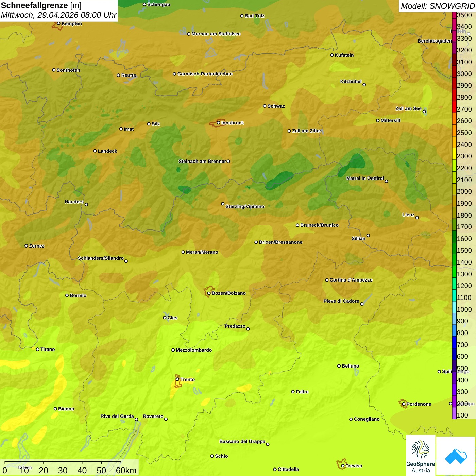Select the Tirano location dot
The width and height of the screenshot is (476, 476).
pos(38,349)
